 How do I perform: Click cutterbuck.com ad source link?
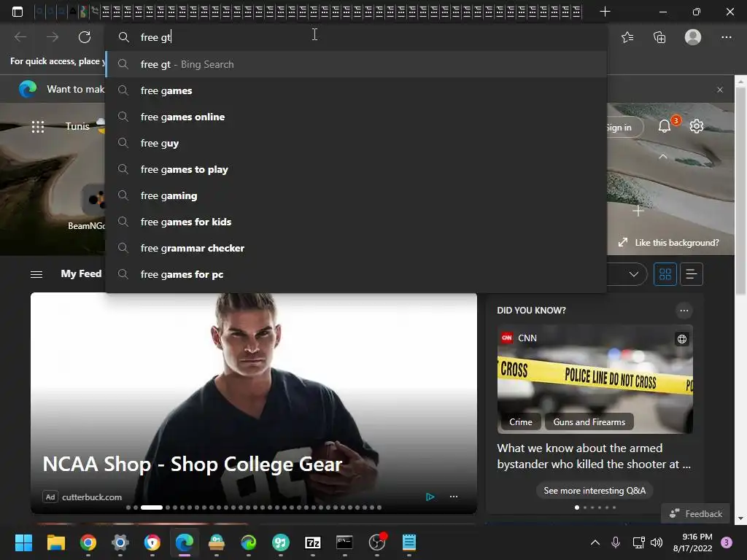pos(91,497)
